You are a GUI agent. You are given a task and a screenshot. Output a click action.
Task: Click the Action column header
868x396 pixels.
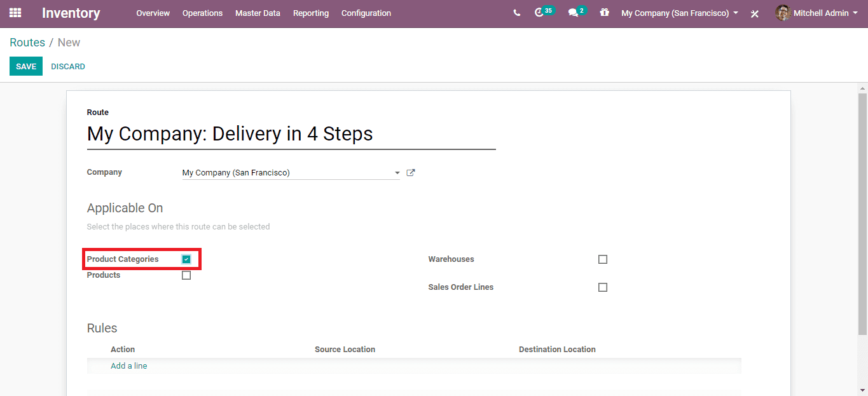tap(123, 350)
